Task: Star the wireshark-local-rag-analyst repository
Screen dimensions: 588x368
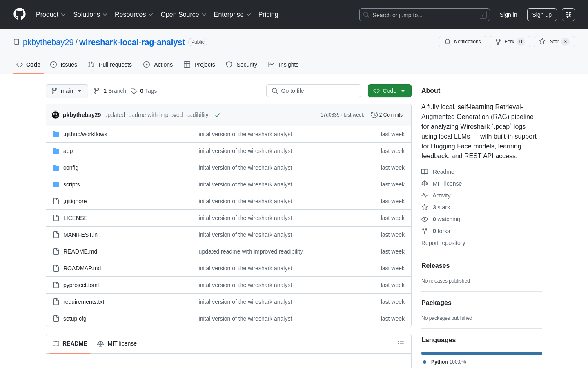Action: point(554,42)
